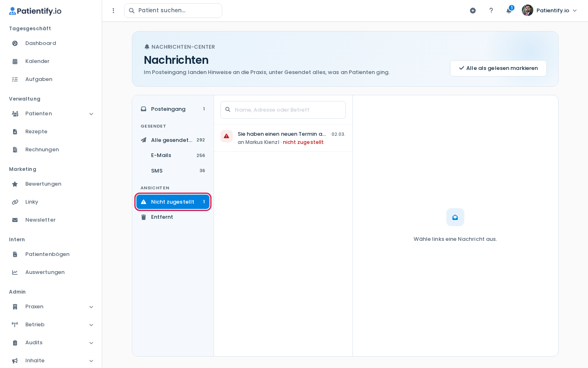The width and height of the screenshot is (588, 368).
Task: Click the Linky link icon
Action: pos(15,202)
